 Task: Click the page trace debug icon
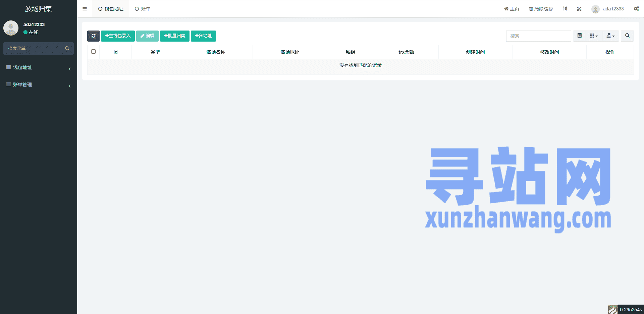[x=613, y=309]
